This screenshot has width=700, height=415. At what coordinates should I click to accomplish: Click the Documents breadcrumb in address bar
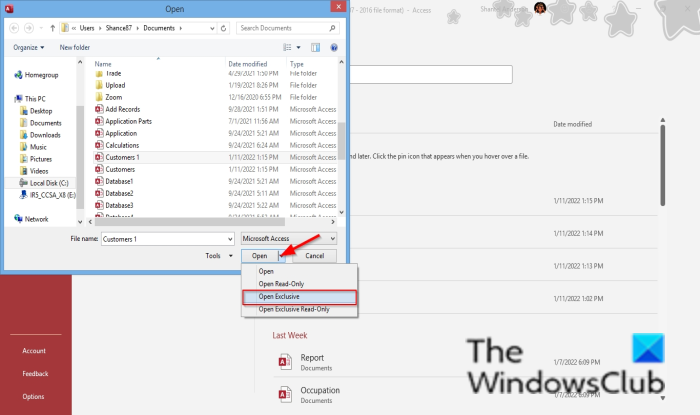(x=159, y=28)
